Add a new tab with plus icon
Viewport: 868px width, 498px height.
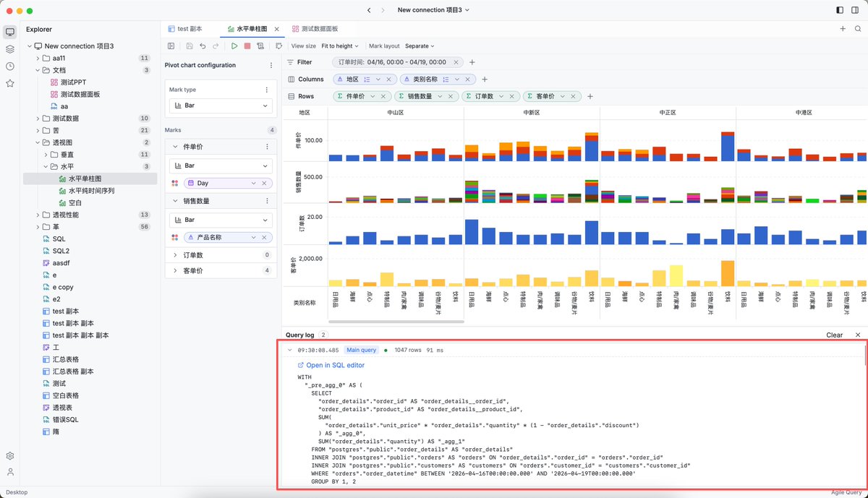pos(843,29)
